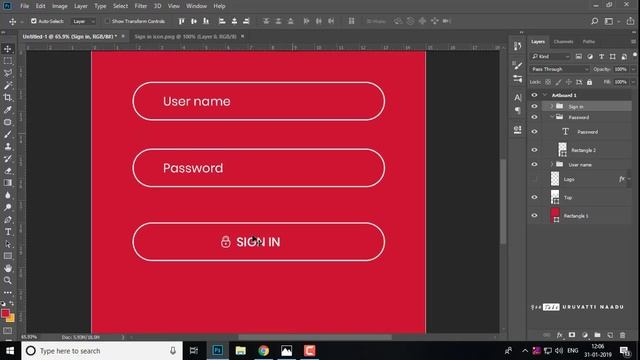The height and width of the screenshot is (360, 640).
Task: Switch to the Paths tab
Action: point(589,42)
